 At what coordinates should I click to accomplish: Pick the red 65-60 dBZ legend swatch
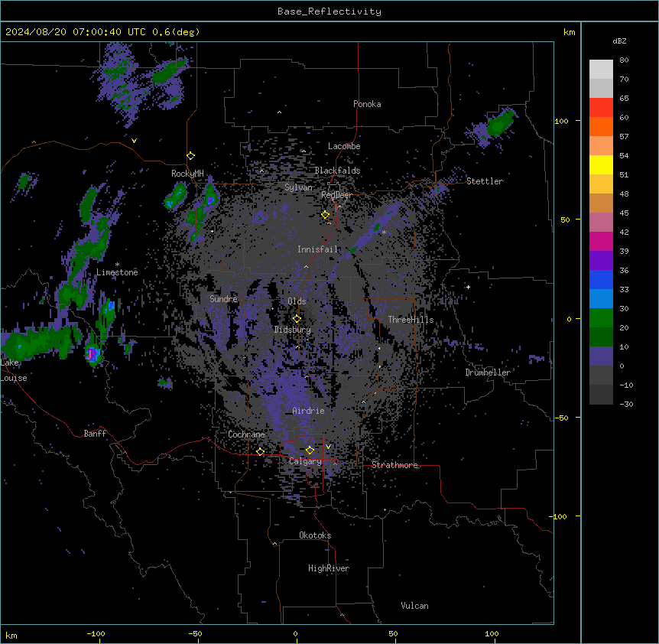click(x=601, y=107)
